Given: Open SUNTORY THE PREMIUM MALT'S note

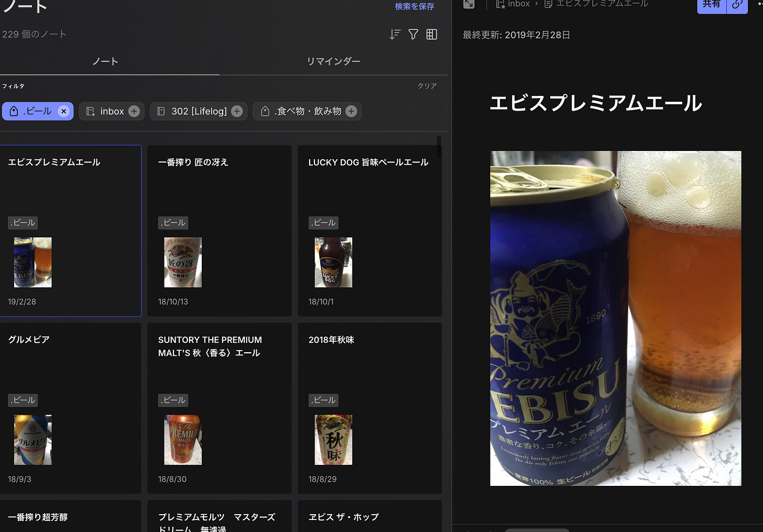Looking at the screenshot, I should (x=220, y=408).
